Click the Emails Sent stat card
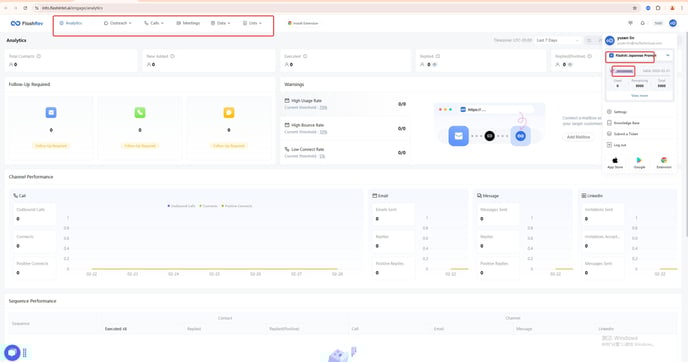 click(x=394, y=215)
